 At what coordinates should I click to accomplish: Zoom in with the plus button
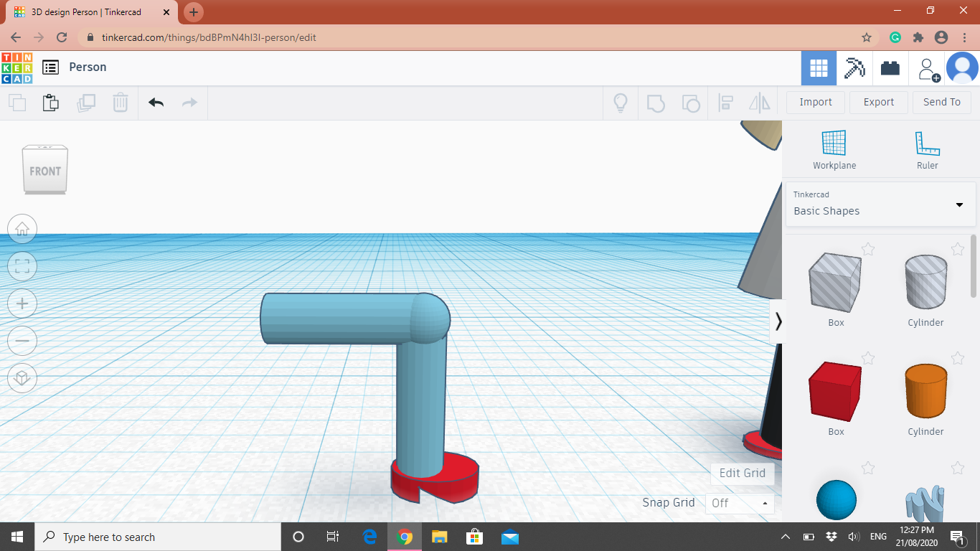tap(22, 303)
